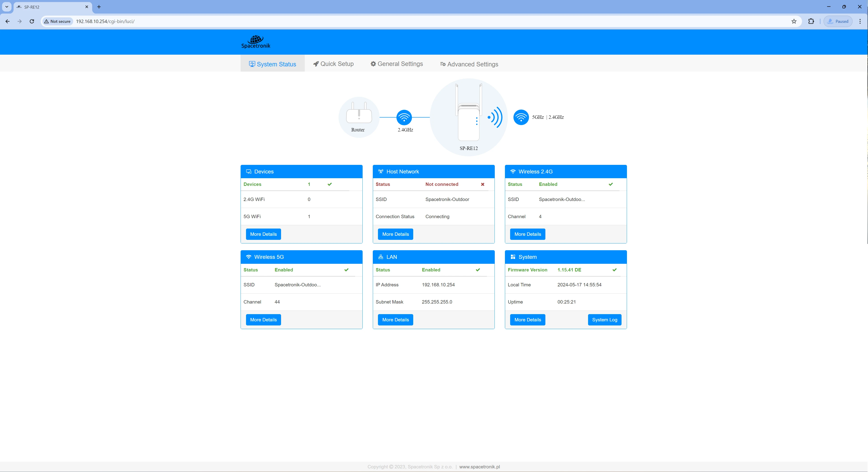Click the browser back arrow
This screenshot has width=868, height=472.
pos(7,21)
